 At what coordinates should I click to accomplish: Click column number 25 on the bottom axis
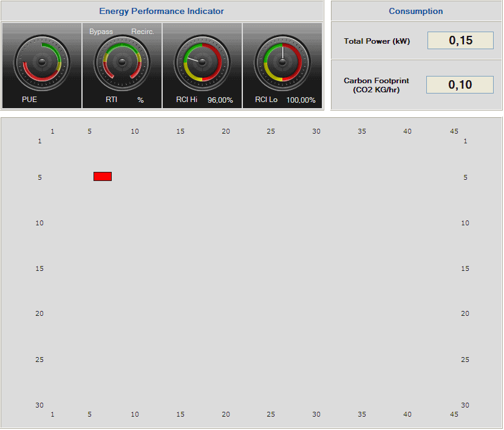click(x=271, y=414)
